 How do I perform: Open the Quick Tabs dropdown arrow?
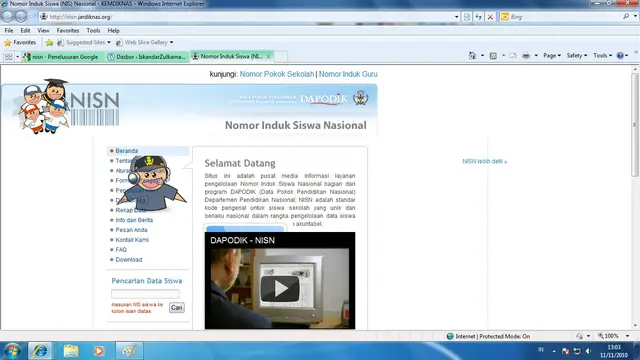(x=18, y=57)
